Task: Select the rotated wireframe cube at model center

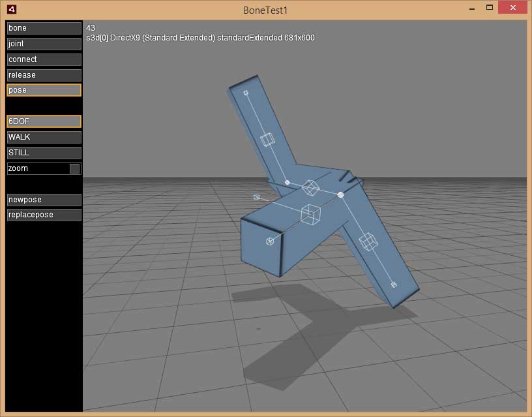Action: 310,188
